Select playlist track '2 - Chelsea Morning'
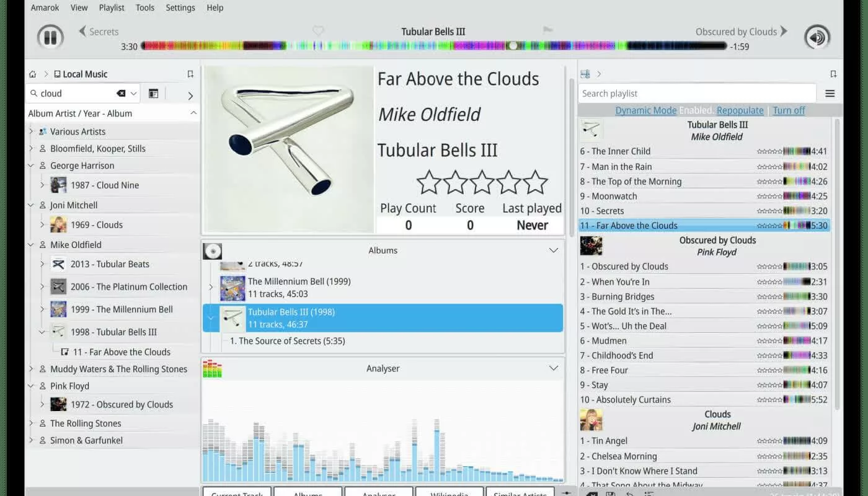This screenshot has width=868, height=496. pos(704,456)
